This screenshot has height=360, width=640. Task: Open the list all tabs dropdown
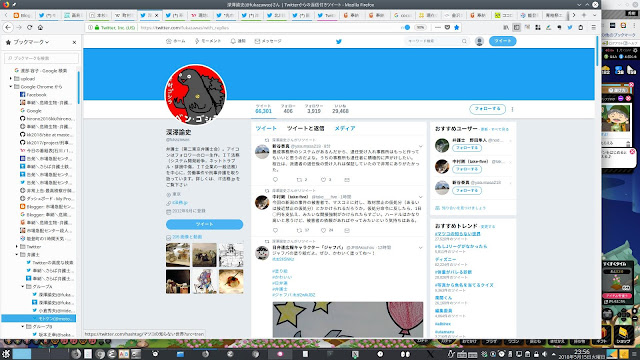point(594,15)
